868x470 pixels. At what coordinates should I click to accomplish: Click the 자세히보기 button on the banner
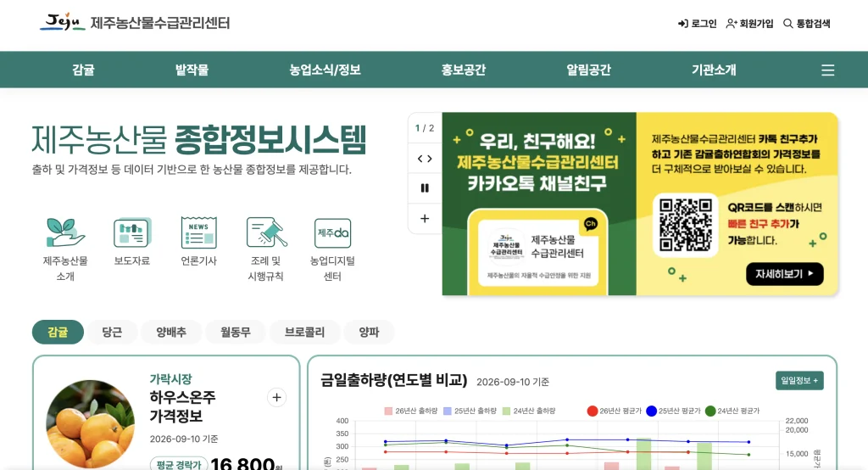pyautogui.click(x=784, y=274)
